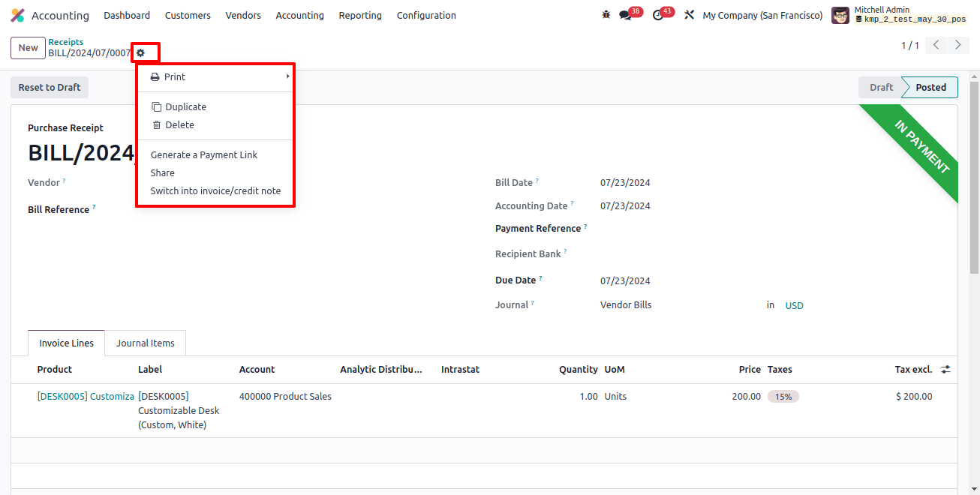Viewport: 980px width, 495px height.
Task: Click the record pager 1 / 1
Action: [909, 46]
